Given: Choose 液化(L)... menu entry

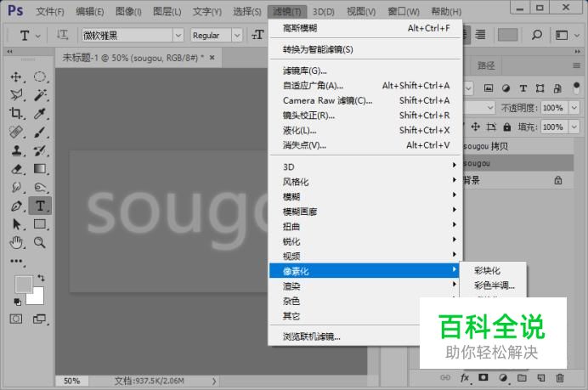Looking at the screenshot, I should (365, 130).
